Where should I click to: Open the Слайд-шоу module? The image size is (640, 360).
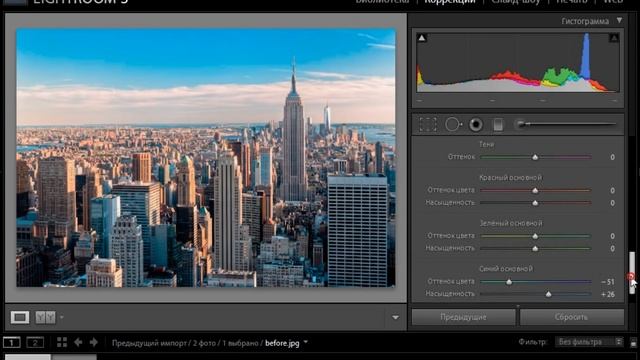pos(516,2)
